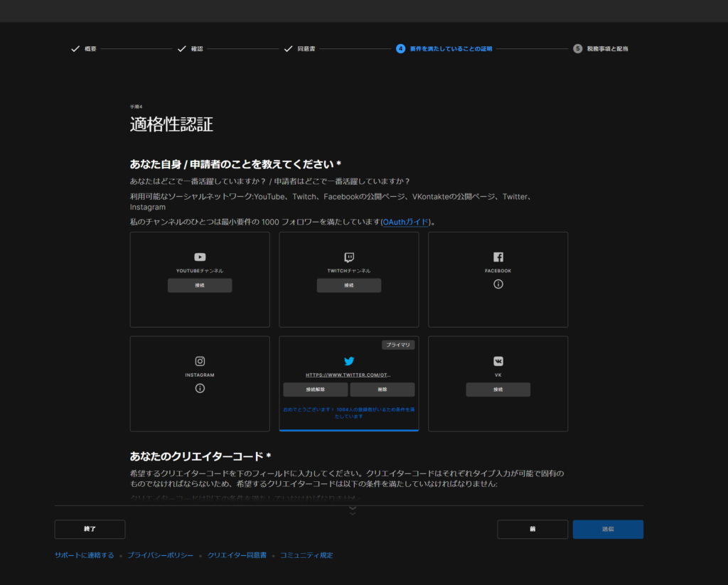The height and width of the screenshot is (585, 728).
Task: Click the 前 button
Action: point(532,530)
